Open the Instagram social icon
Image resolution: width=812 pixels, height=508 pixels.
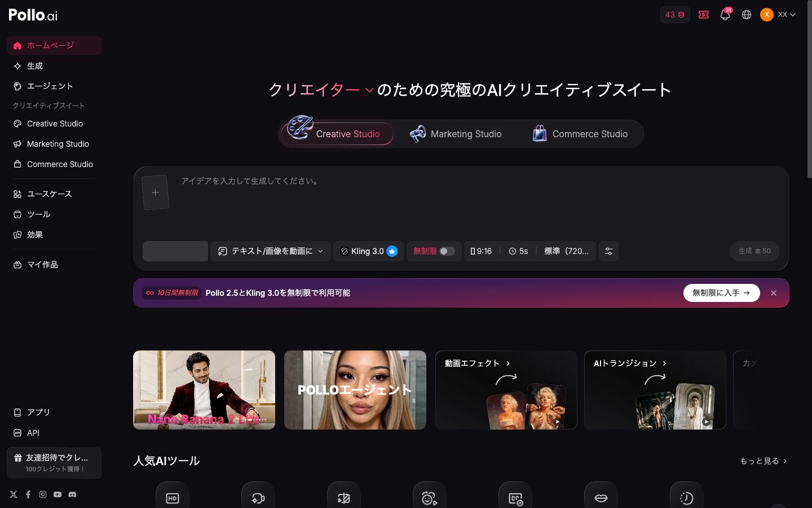coord(43,494)
